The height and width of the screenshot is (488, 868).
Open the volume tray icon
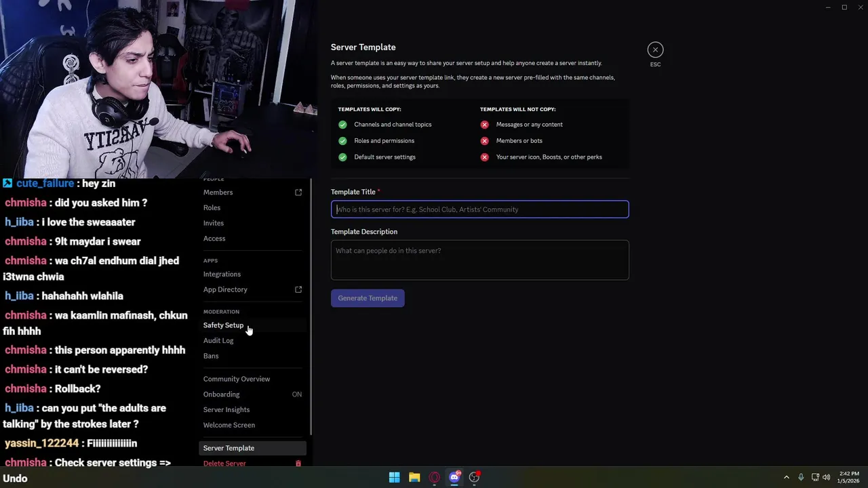826,477
